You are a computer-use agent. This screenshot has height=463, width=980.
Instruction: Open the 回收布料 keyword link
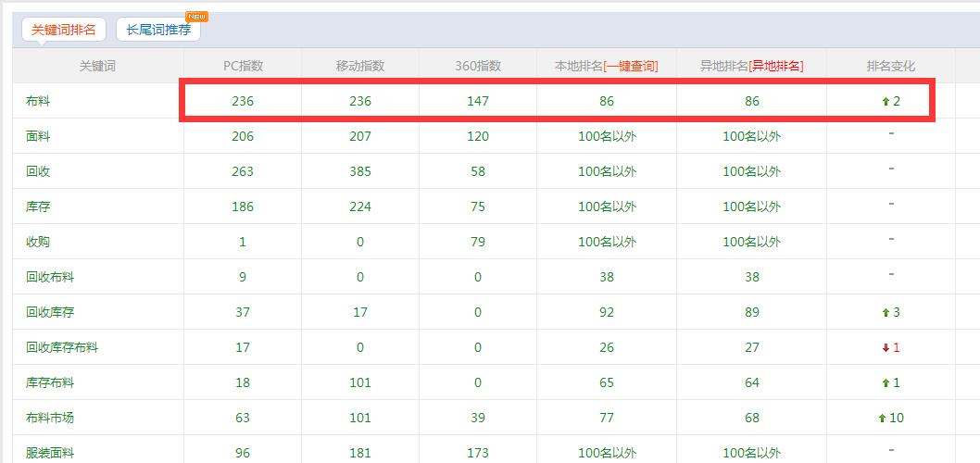pyautogui.click(x=50, y=277)
